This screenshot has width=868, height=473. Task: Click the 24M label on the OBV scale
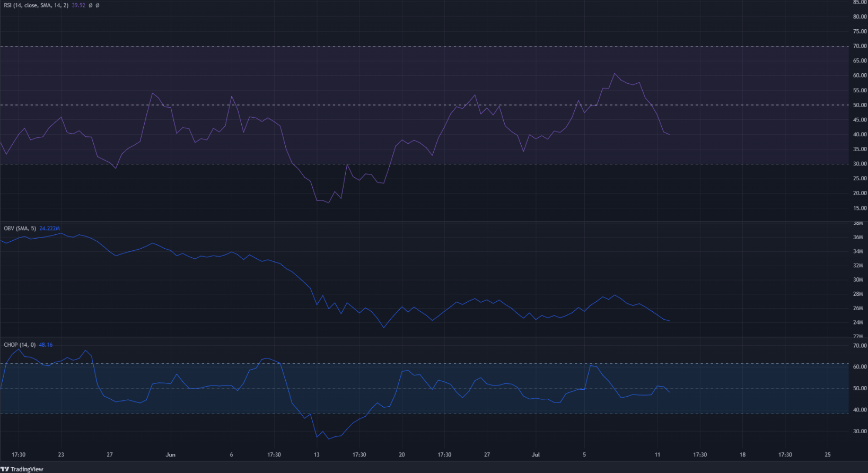858,322
